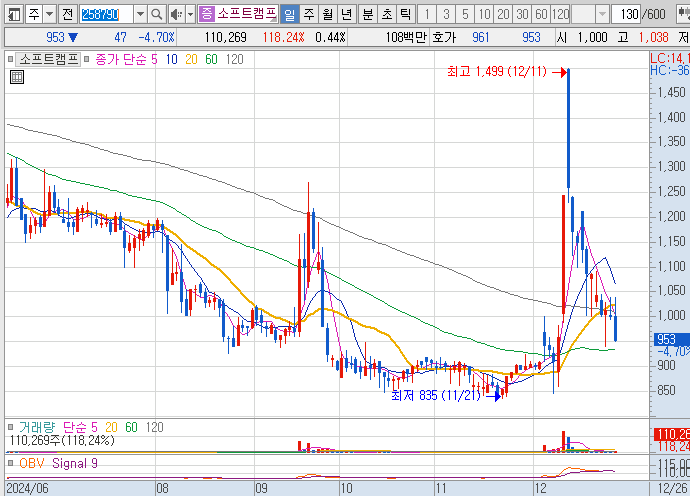Screen dimensions: 690x496
Task: Click the high price 1,038 in quote bar
Action: click(653, 37)
